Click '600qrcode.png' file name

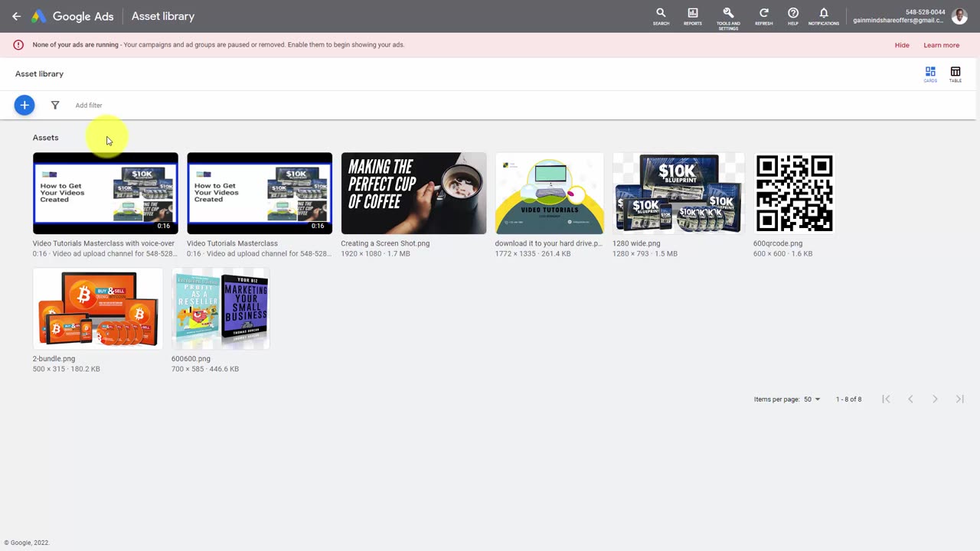pos(778,243)
